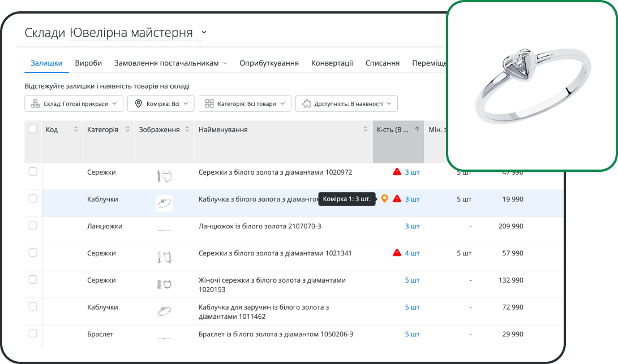Click the orange cell location pin near tooltip
Screen dimensions: 618x364
[384, 199]
